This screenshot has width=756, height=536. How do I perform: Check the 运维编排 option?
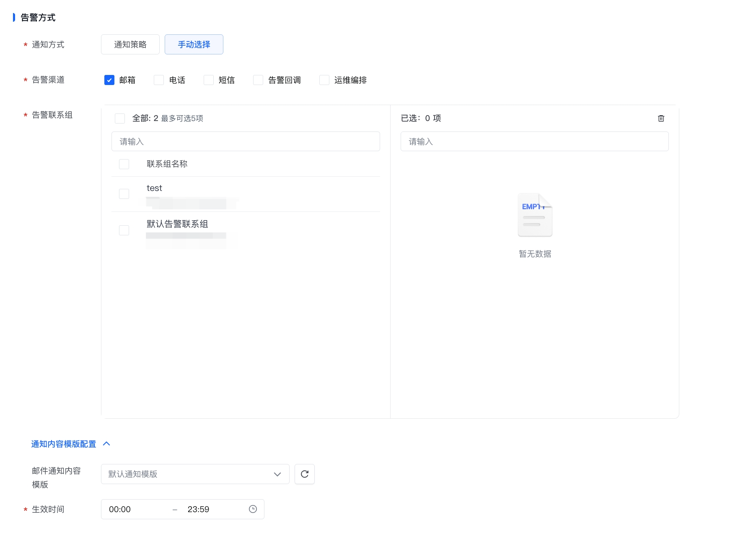324,80
